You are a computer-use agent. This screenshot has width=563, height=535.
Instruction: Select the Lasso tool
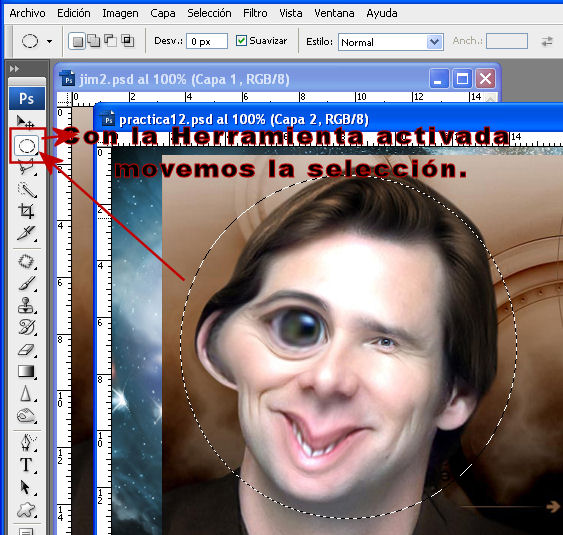point(26,167)
